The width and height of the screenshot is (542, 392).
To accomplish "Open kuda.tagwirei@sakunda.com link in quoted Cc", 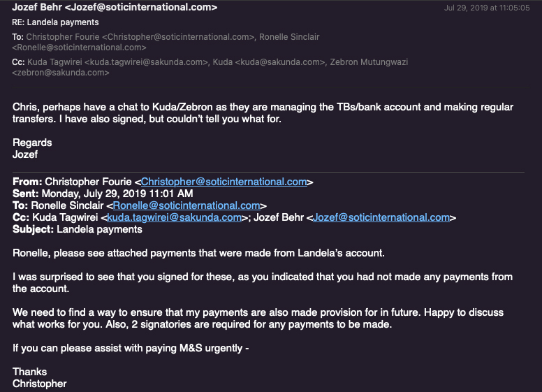I will coord(174,217).
